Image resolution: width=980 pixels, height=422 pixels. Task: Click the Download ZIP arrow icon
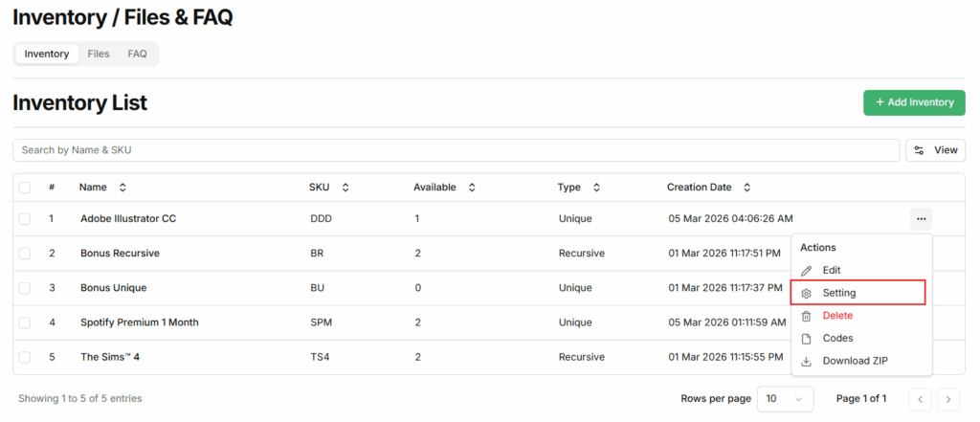pos(806,362)
